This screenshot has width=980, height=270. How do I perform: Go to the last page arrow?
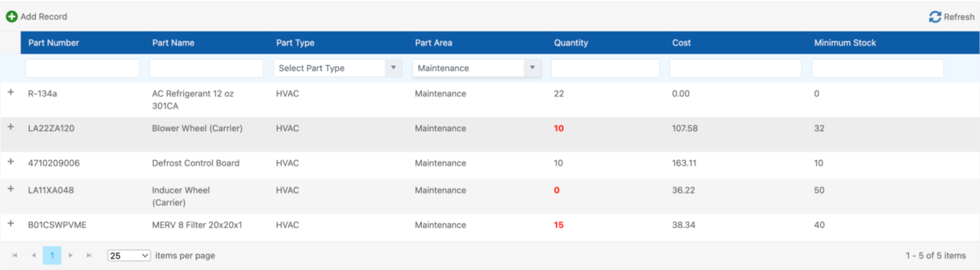[89, 255]
